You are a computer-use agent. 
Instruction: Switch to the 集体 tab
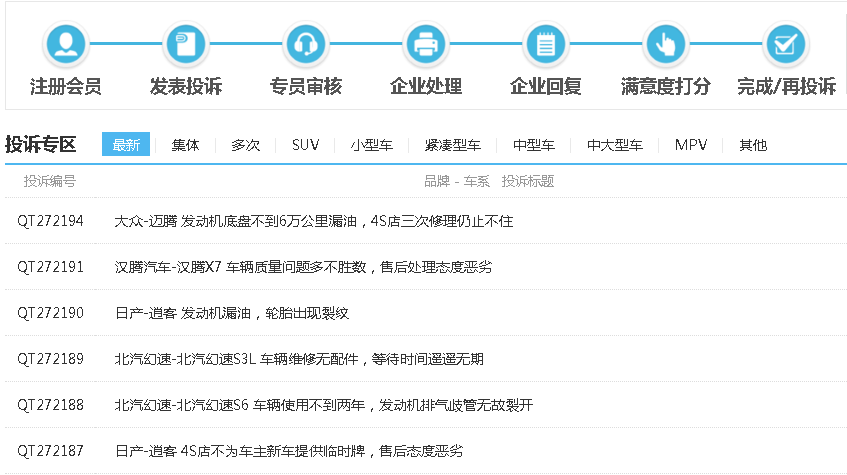point(185,145)
